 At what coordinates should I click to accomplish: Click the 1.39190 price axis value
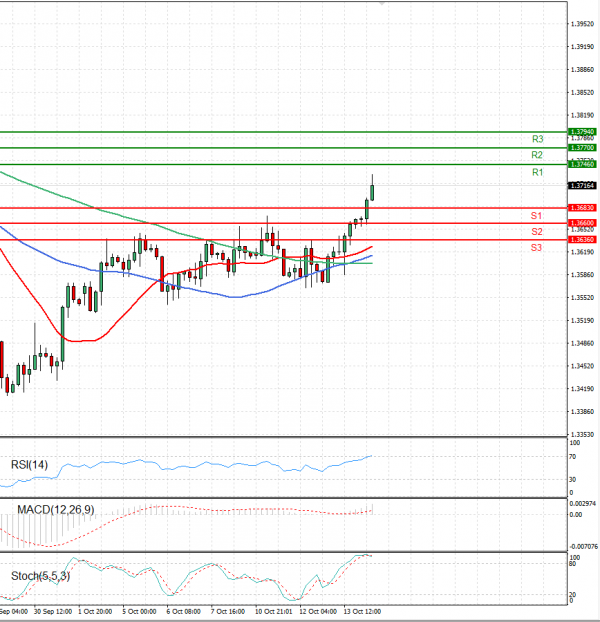(582, 47)
